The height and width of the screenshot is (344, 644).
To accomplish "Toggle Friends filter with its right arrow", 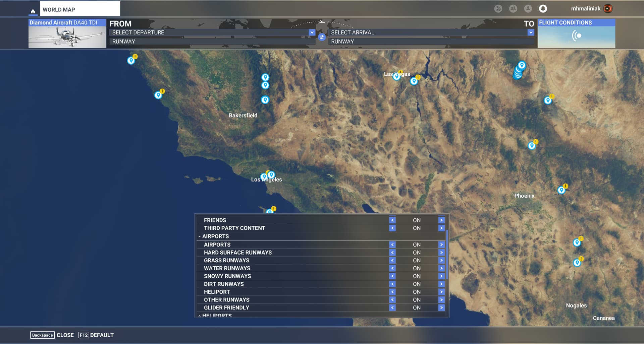I will click(441, 220).
